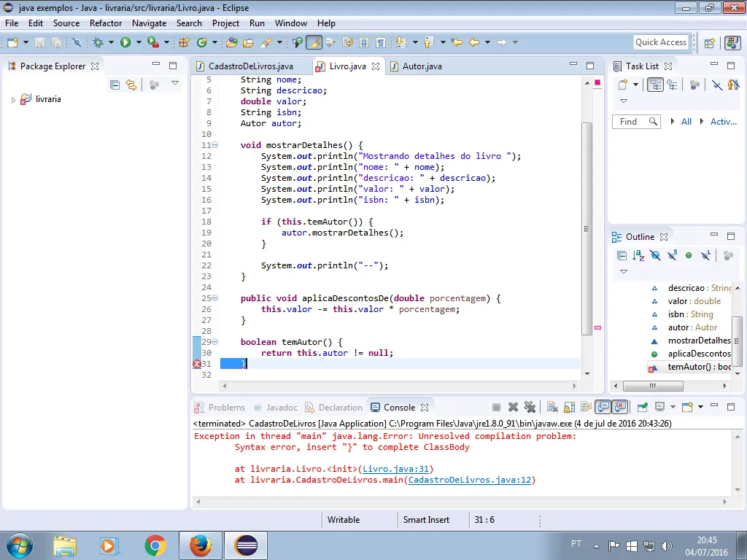
Task: Toggle Link with Editor in Package Explorer
Action: click(131, 85)
